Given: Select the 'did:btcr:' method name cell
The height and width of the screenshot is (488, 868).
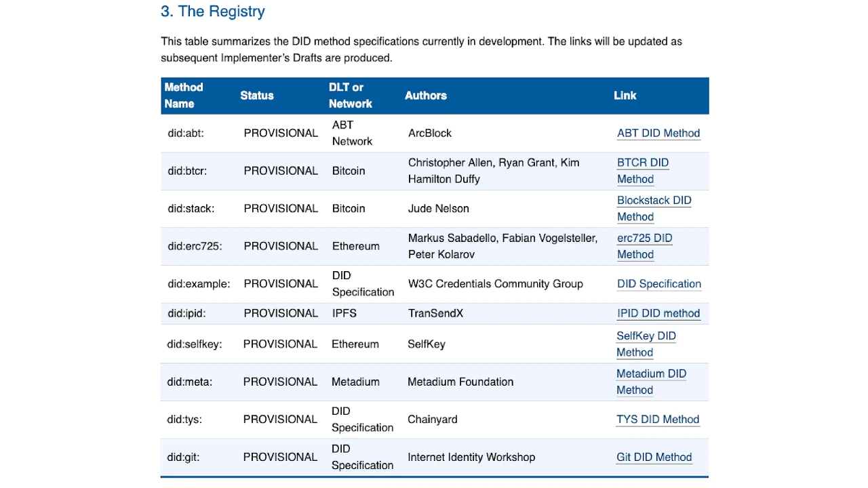Looking at the screenshot, I should click(187, 171).
